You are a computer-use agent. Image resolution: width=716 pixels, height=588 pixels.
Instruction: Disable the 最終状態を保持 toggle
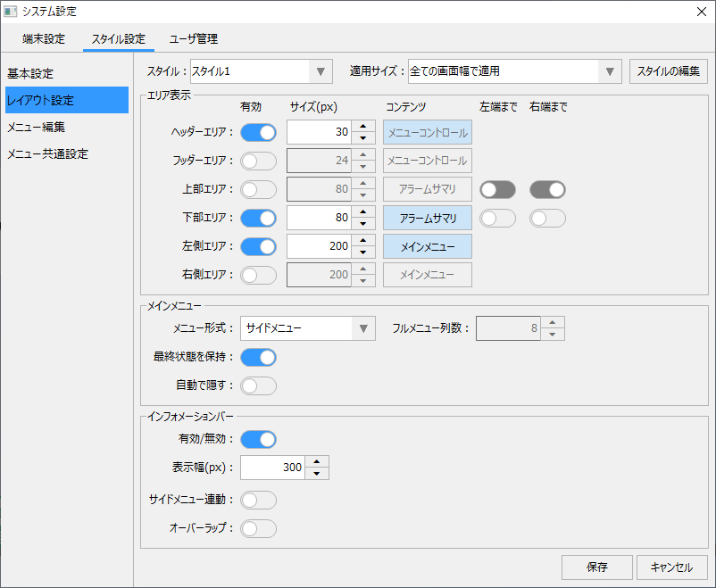tap(258, 358)
